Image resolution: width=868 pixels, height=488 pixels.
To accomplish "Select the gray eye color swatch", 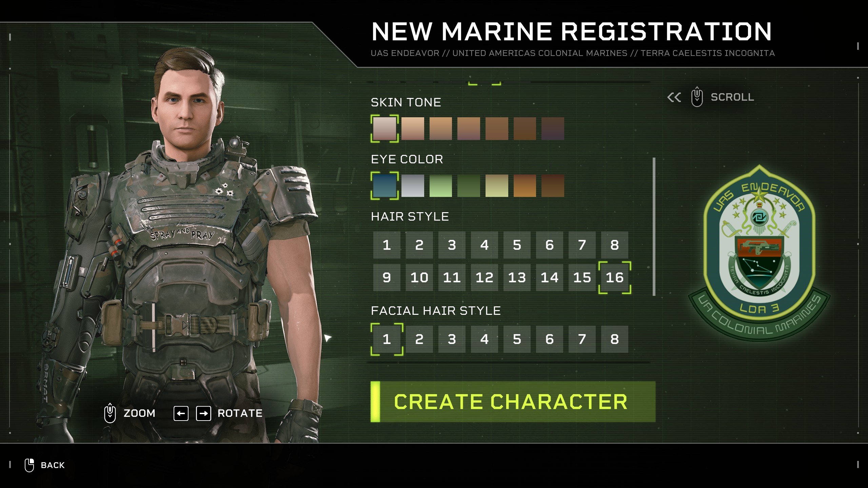I will pos(413,186).
